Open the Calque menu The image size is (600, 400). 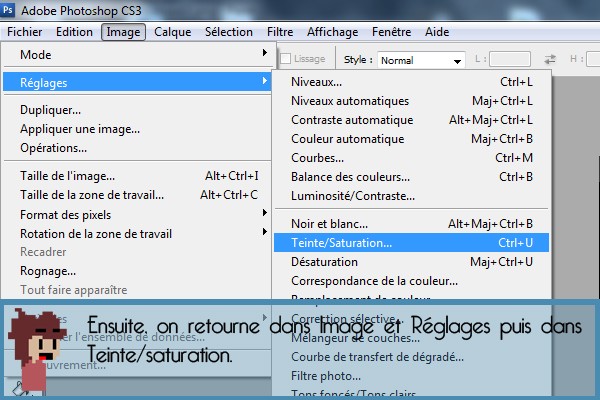click(x=173, y=32)
